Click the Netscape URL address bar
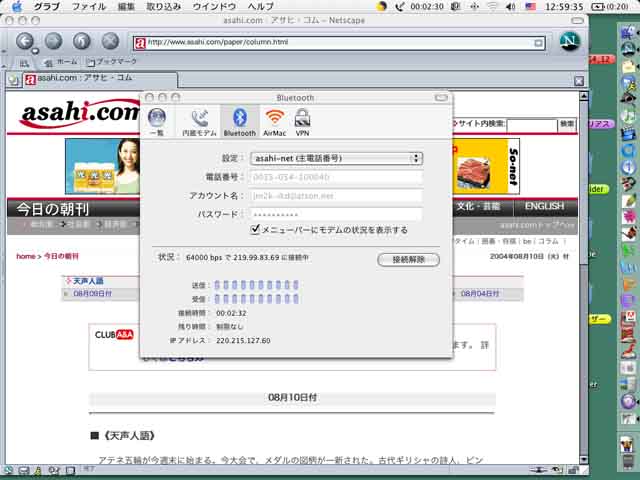Screen dimensions: 640x480 coord(339,42)
